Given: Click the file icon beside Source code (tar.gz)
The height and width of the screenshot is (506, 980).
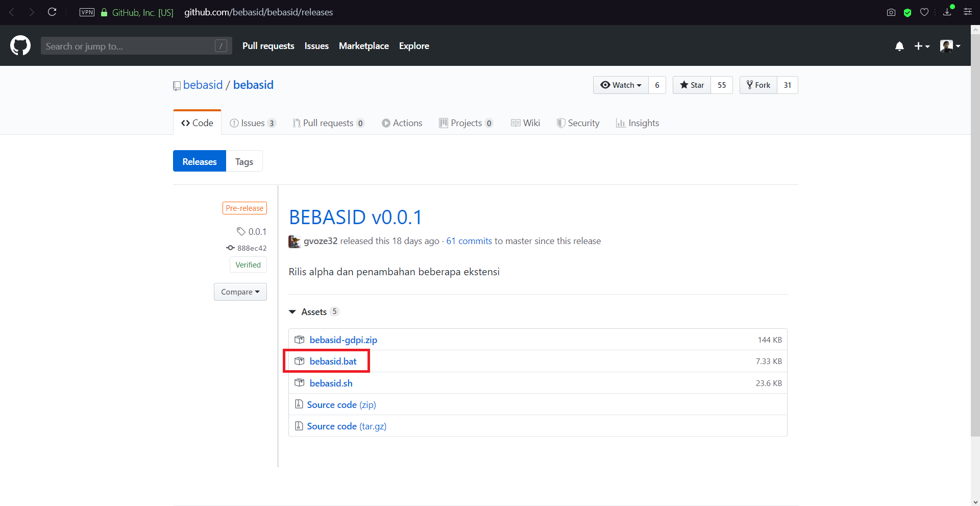Looking at the screenshot, I should (299, 425).
